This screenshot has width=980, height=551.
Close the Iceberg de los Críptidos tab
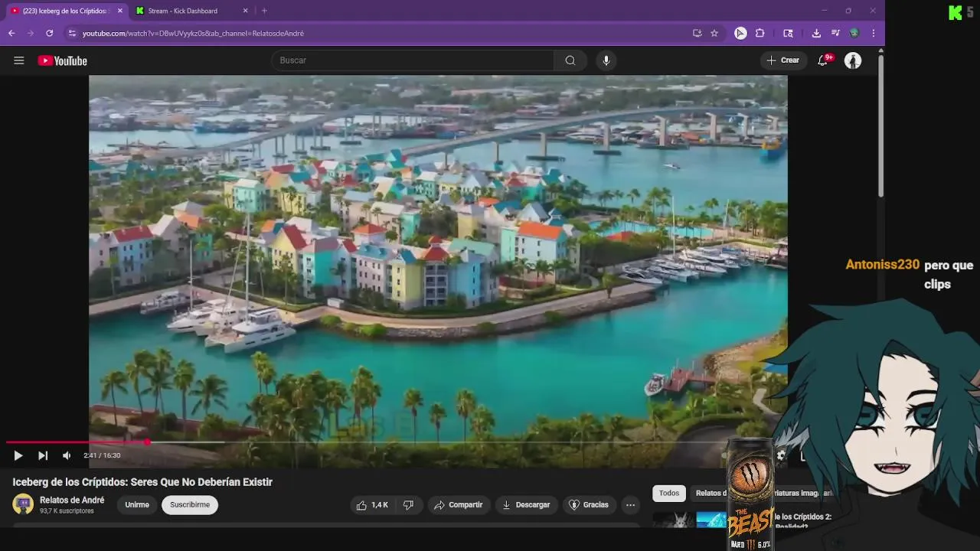coord(119,11)
